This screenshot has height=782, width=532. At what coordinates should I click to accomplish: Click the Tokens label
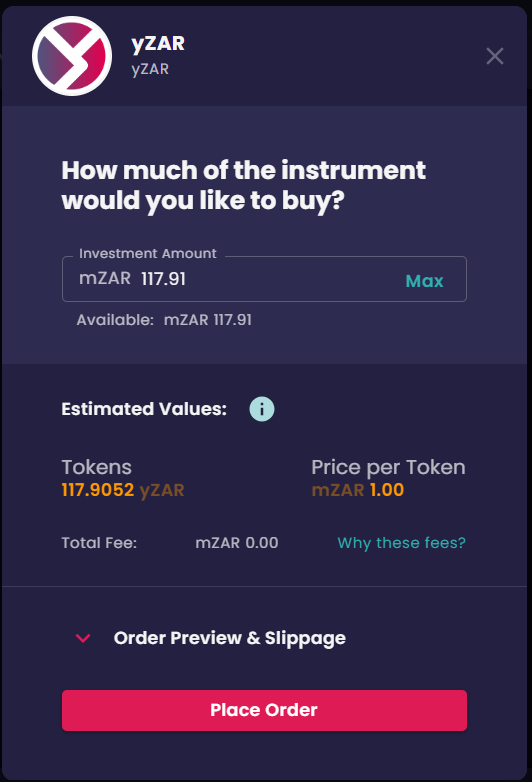tap(97, 467)
